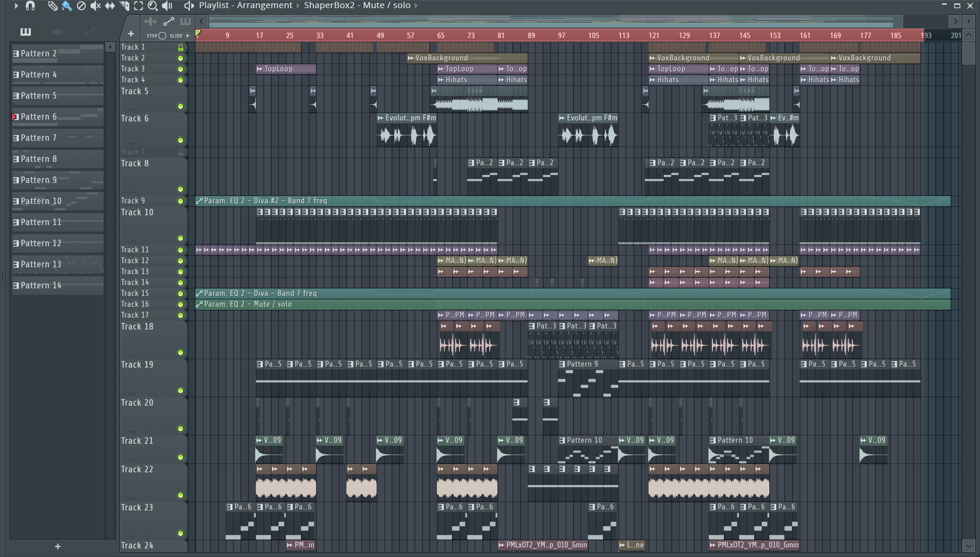Show automation clips in the picker panel
The height and width of the screenshot is (557, 980).
89,32
